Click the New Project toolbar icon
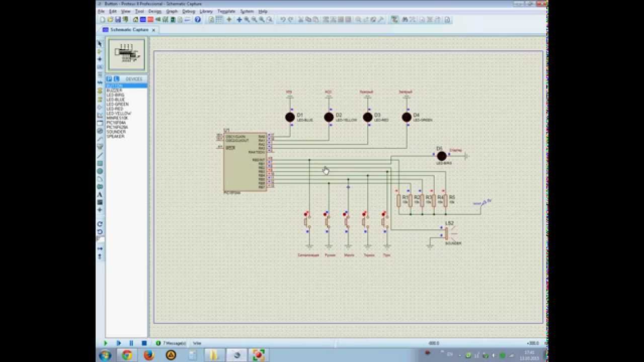Viewport: 644px width, 362px height. click(x=102, y=20)
